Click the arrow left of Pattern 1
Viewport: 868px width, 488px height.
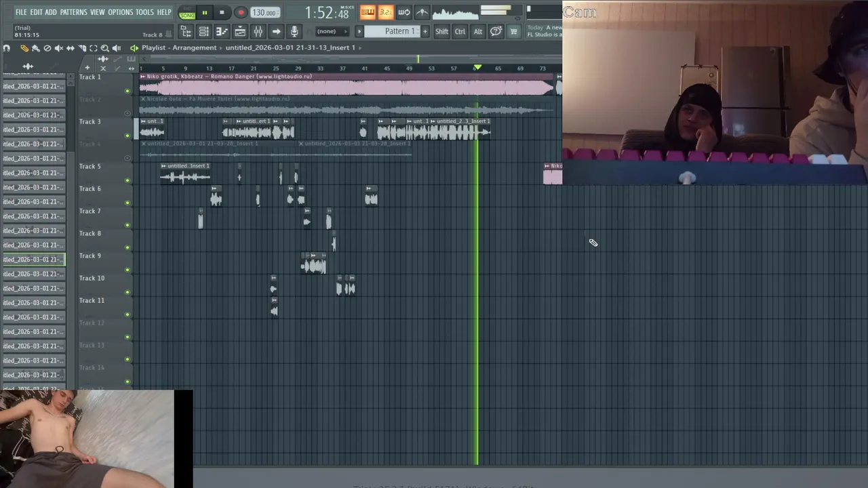coord(359,31)
